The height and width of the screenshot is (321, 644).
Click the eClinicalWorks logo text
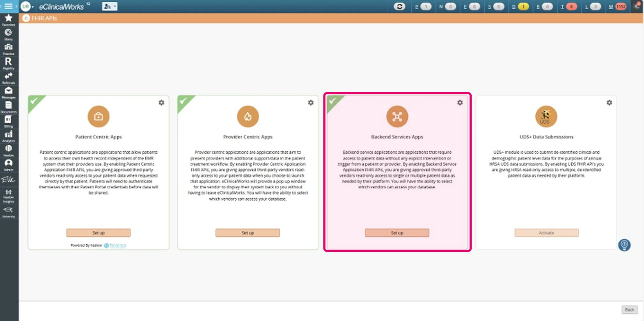[x=61, y=7]
